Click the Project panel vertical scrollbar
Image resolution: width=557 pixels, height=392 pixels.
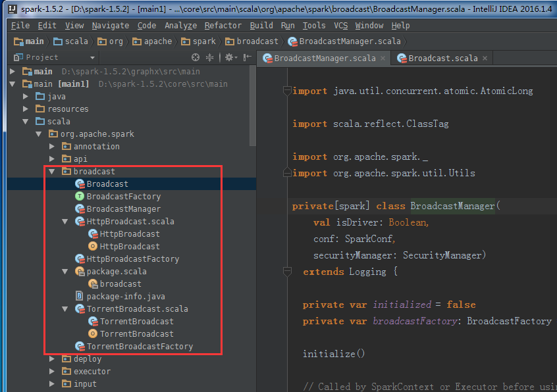[253, 106]
